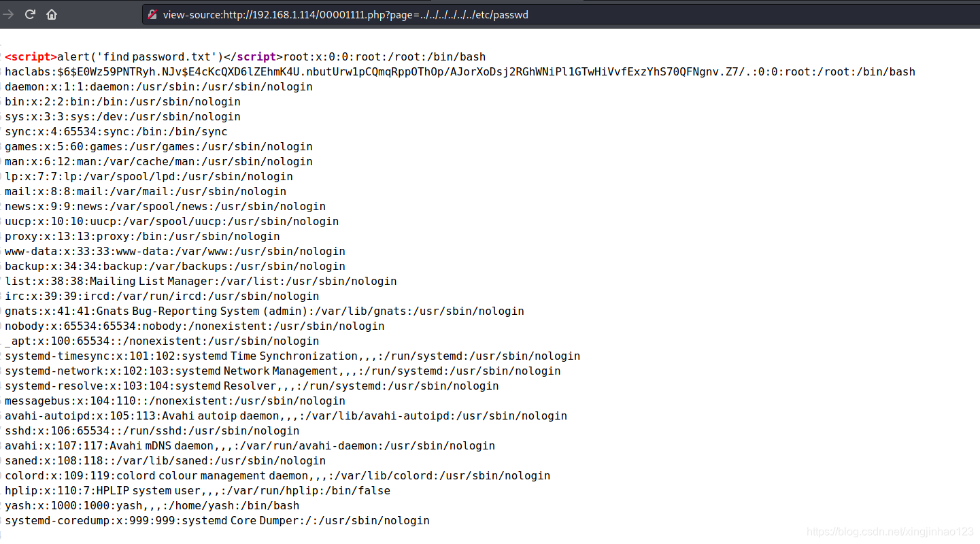
Task: Click the yash:x:1000:1000 line
Action: click(152, 506)
